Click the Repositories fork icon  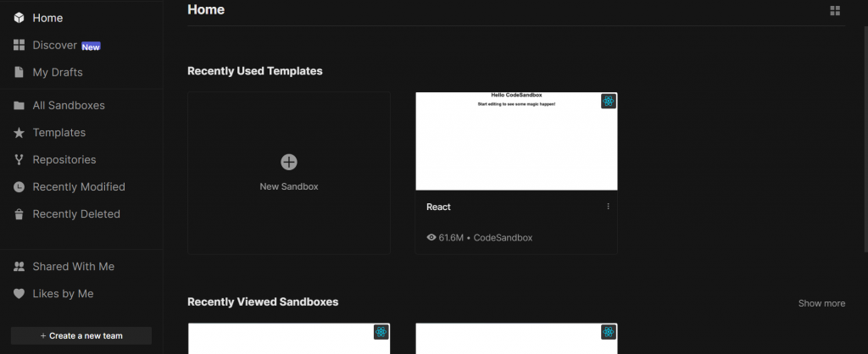(x=19, y=160)
